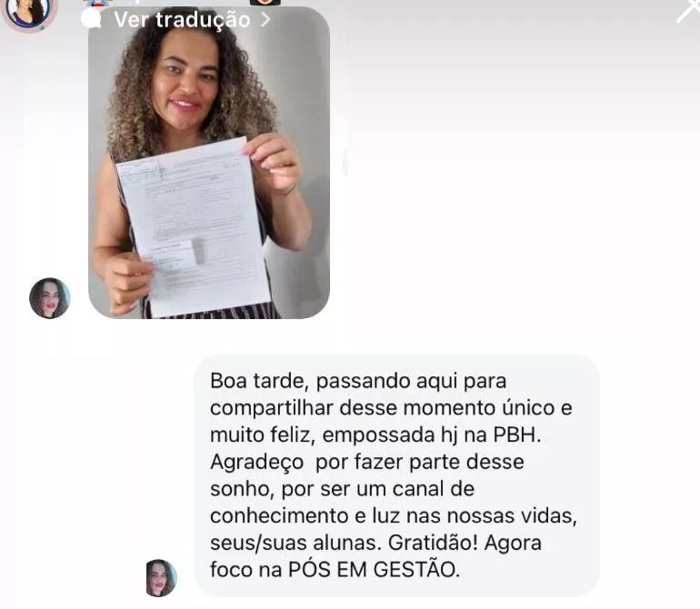Tap the woman's face in the shared photo
Image resolution: width=700 pixels, height=609 pixels.
(186, 76)
